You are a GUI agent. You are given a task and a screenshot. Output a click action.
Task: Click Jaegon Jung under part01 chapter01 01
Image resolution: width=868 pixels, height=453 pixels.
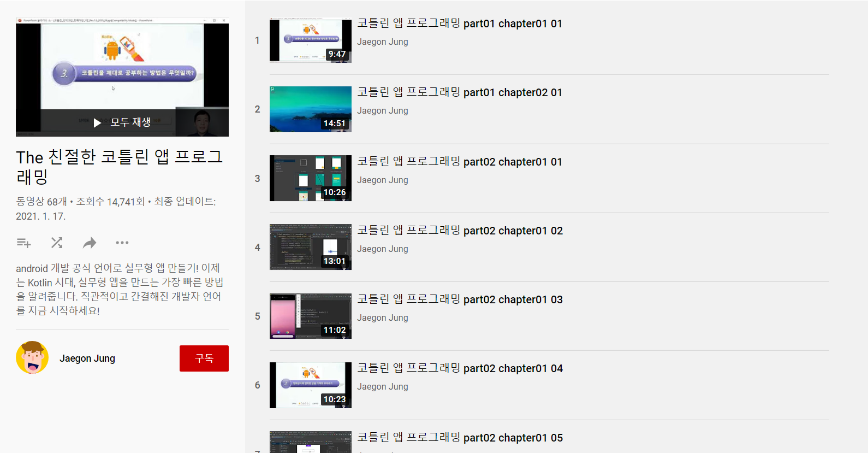point(383,42)
